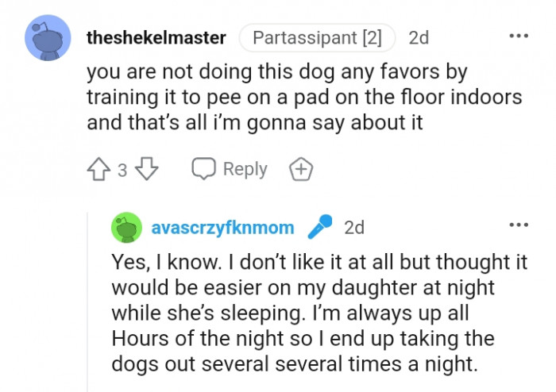Click the Partassipant [2] flair badge

pyautogui.click(x=317, y=38)
